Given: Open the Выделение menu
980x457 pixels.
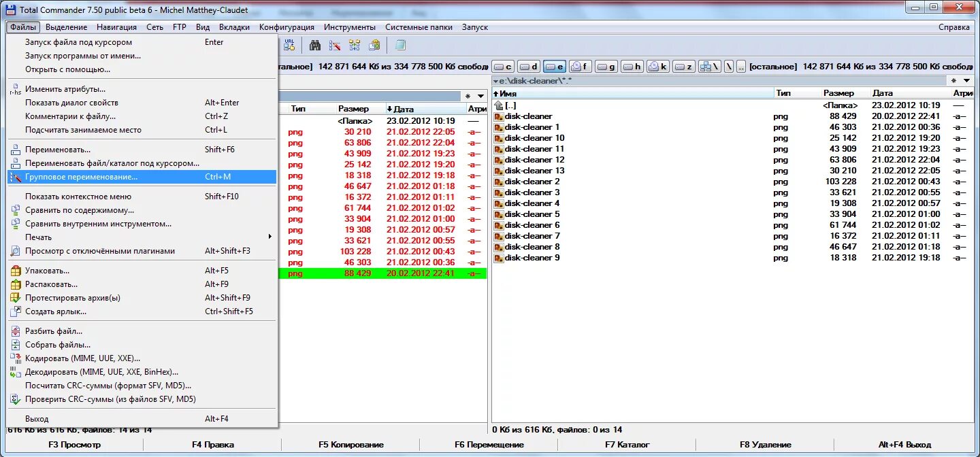Looking at the screenshot, I should click(x=66, y=27).
